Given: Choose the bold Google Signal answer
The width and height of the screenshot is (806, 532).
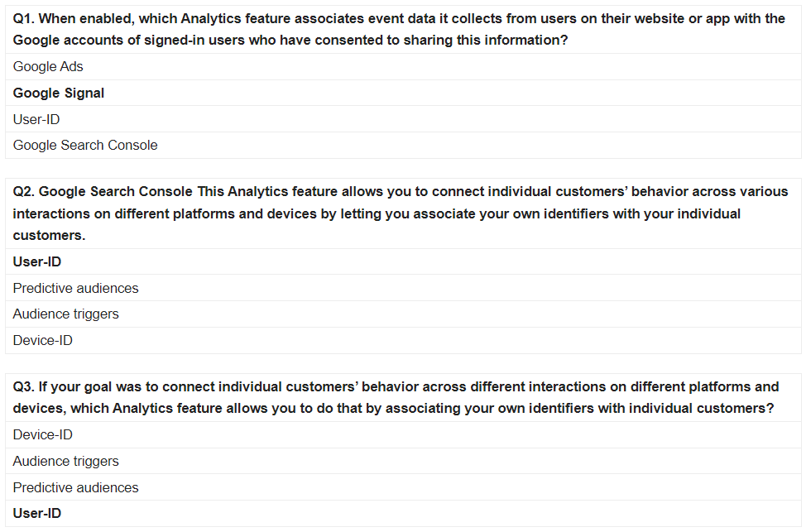Looking at the screenshot, I should (x=59, y=93).
